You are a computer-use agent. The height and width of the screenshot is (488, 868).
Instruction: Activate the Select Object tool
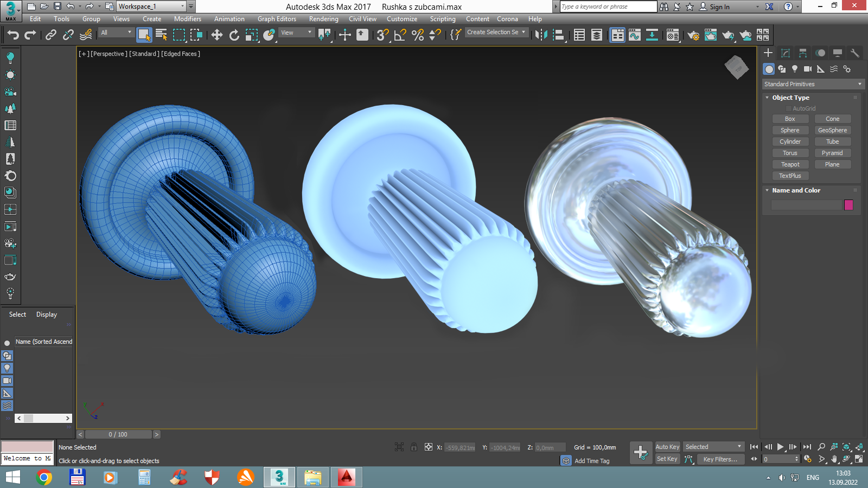(x=144, y=35)
